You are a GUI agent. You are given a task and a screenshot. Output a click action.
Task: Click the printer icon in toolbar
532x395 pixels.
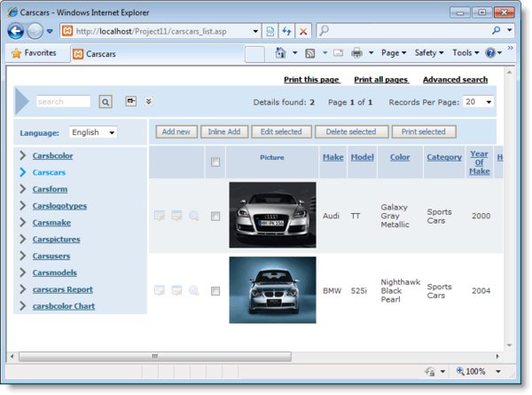[356, 53]
